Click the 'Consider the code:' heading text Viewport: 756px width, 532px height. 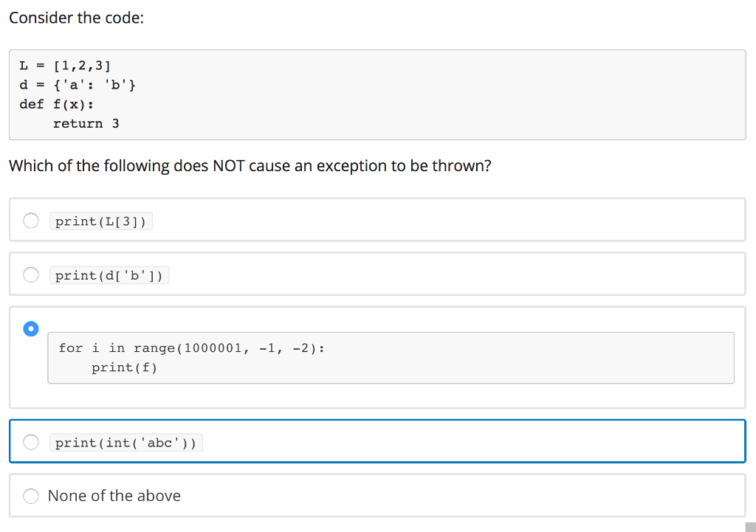pyautogui.click(x=76, y=18)
